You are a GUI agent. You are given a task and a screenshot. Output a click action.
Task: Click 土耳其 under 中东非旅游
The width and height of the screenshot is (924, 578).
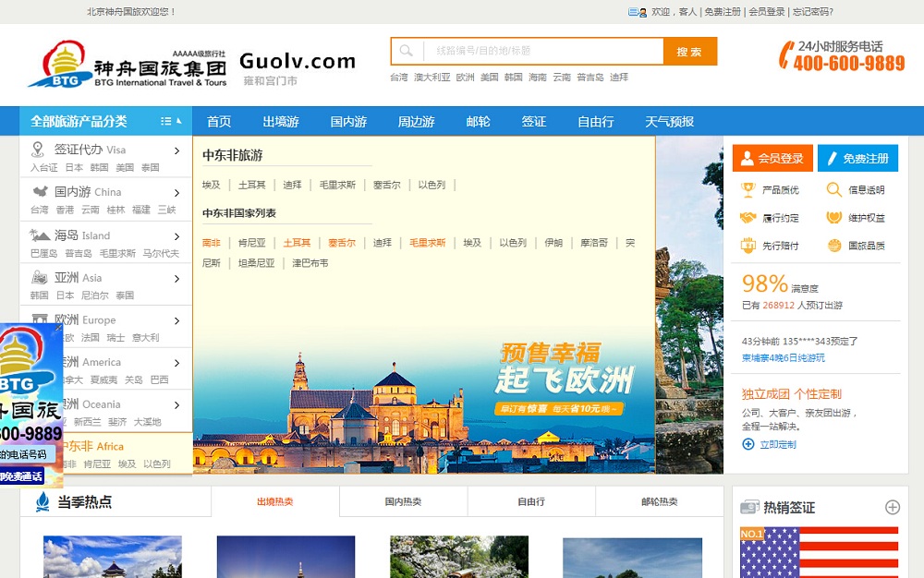click(251, 185)
